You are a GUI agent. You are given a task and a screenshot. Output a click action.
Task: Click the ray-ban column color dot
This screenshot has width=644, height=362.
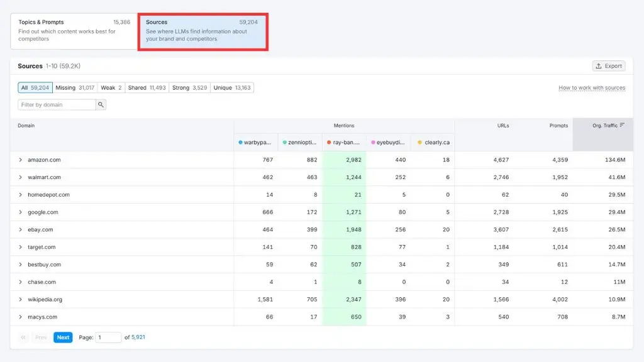pyautogui.click(x=329, y=143)
